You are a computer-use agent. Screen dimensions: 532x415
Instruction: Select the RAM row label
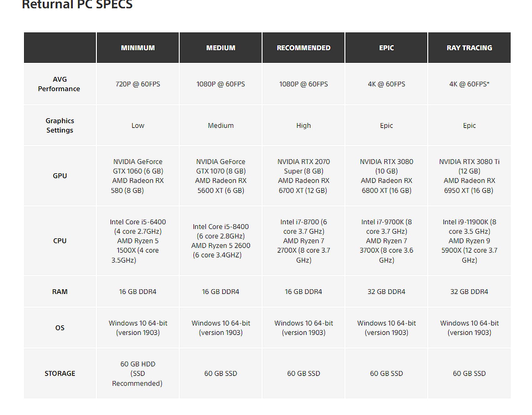[x=59, y=291]
